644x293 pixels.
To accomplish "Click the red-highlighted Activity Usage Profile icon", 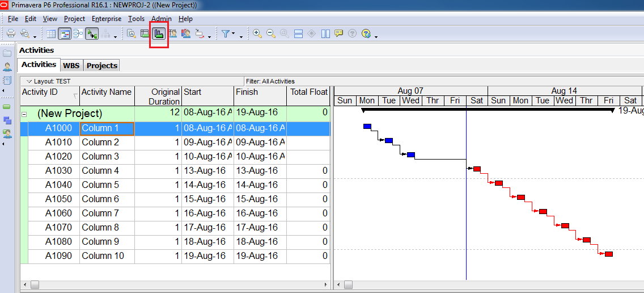I will (x=159, y=34).
